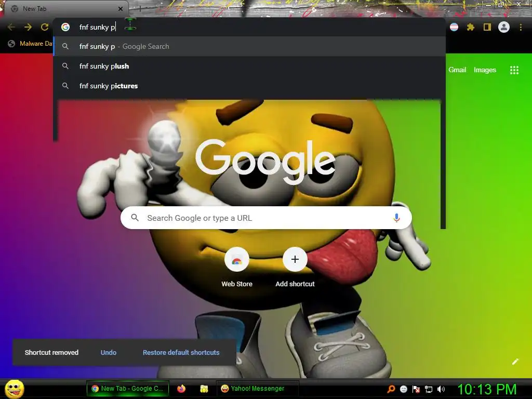Screen dimensions: 532x399
Task: Open the yellow file manager taskbar icon
Action: pyautogui.click(x=204, y=389)
